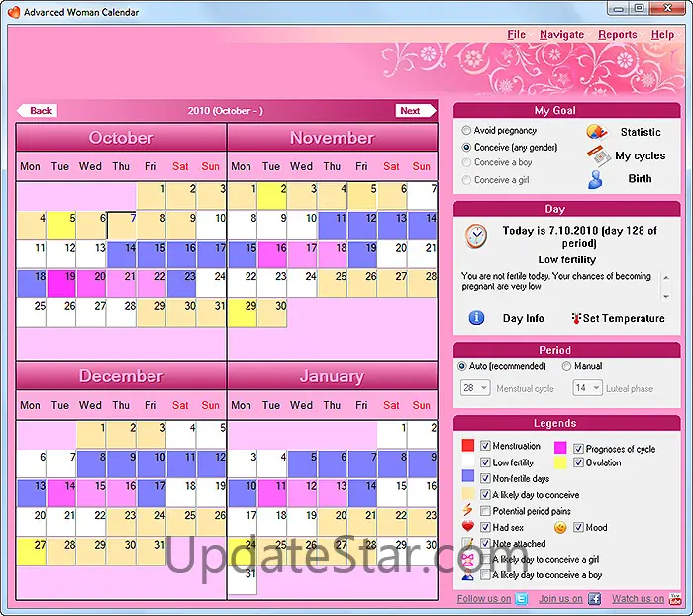Open the YouTube watch icon

click(675, 598)
